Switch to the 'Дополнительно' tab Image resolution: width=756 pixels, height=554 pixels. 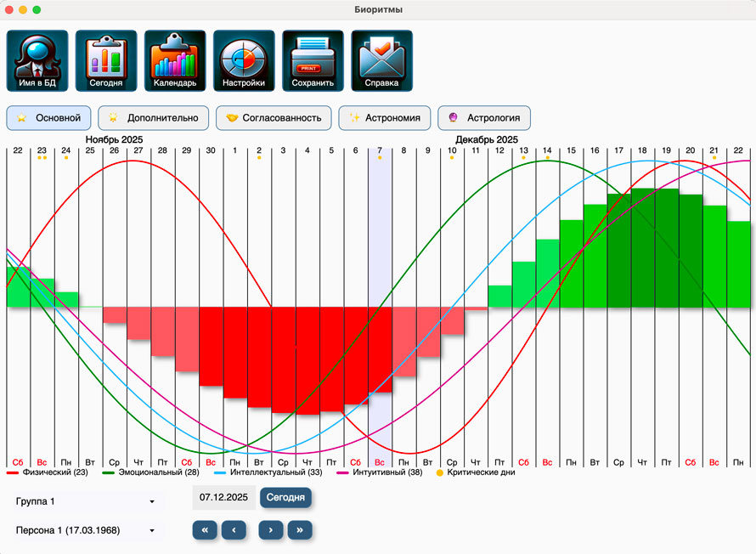click(153, 118)
